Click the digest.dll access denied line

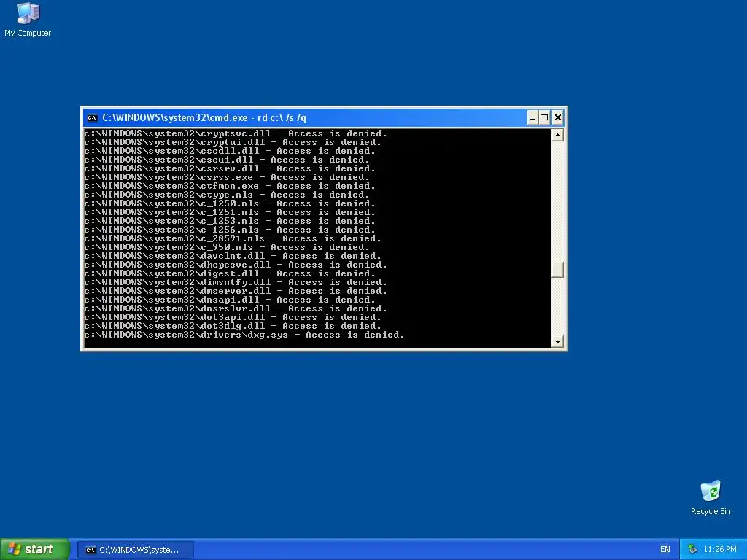[x=230, y=274]
